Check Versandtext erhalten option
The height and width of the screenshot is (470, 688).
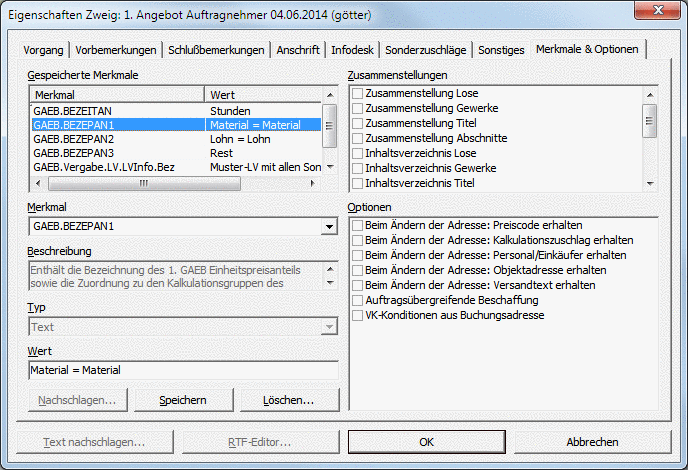pos(358,285)
